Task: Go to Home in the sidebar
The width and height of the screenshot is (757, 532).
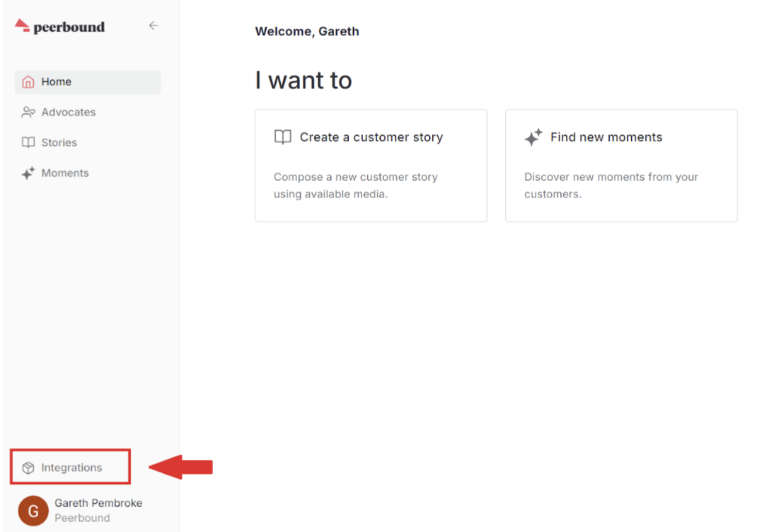Action: [88, 81]
